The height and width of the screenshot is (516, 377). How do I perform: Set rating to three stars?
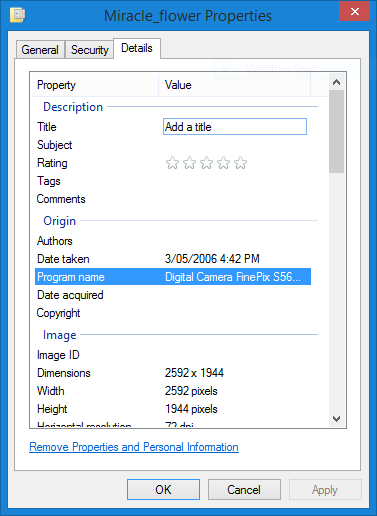tap(206, 163)
